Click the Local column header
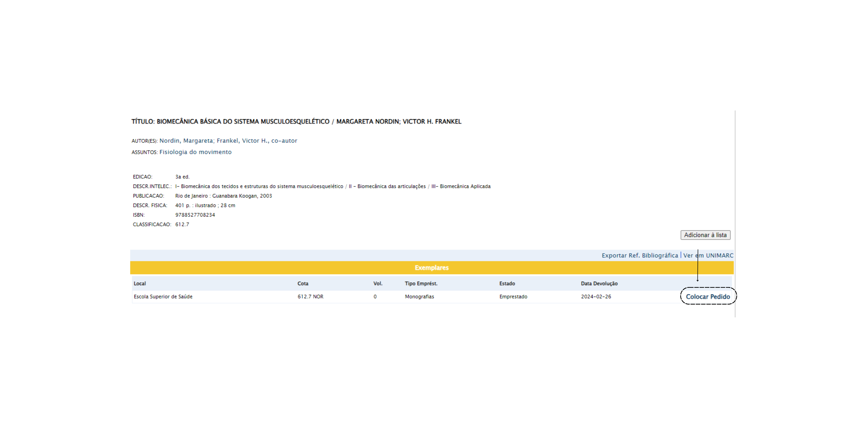 140,283
